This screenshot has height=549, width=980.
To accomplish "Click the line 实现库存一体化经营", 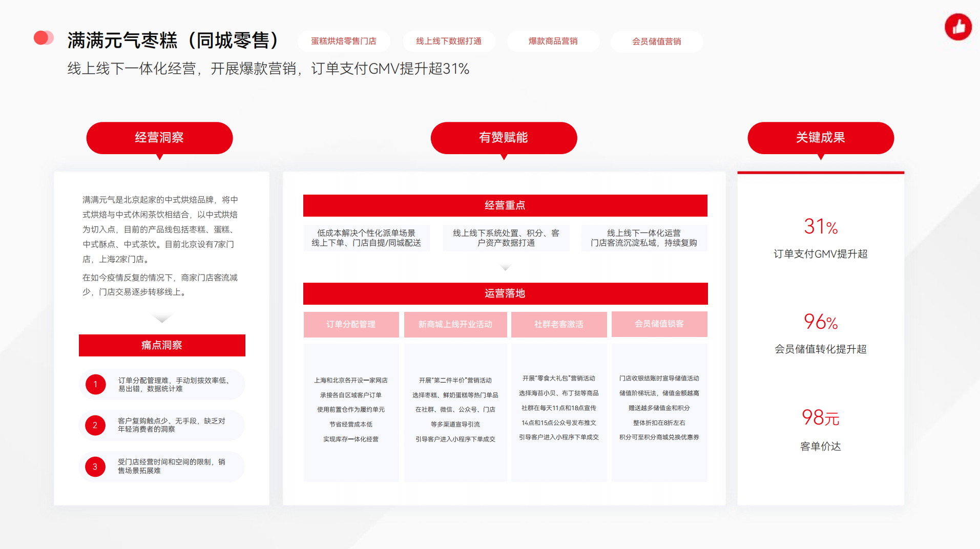I will pyautogui.click(x=351, y=439).
